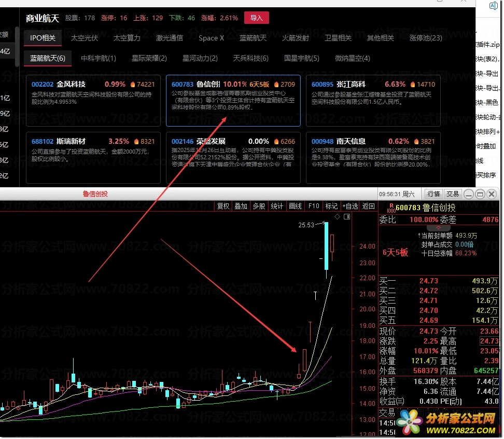Image resolution: width=504 pixels, height=439 pixels.
Task: Switch to the 卫星相关 tab
Action: tap(338, 38)
